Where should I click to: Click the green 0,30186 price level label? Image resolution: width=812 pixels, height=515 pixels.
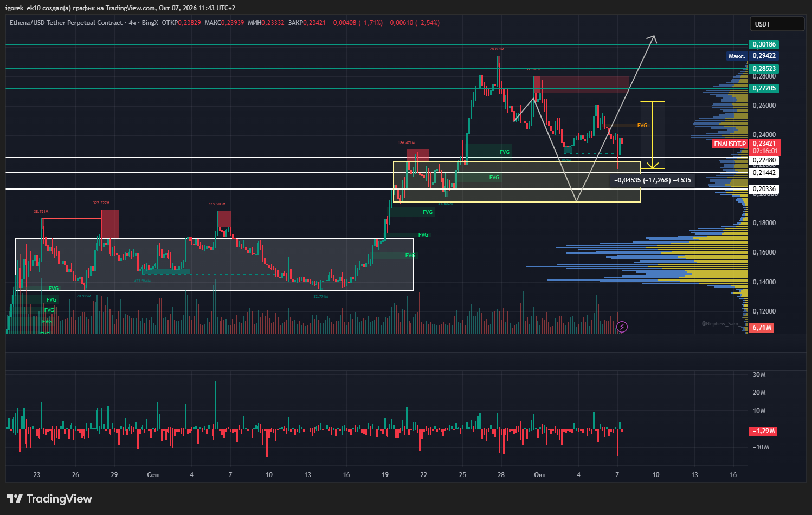point(764,44)
